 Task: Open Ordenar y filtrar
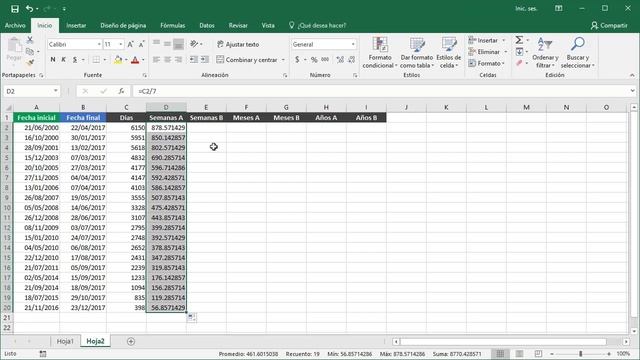point(545,53)
